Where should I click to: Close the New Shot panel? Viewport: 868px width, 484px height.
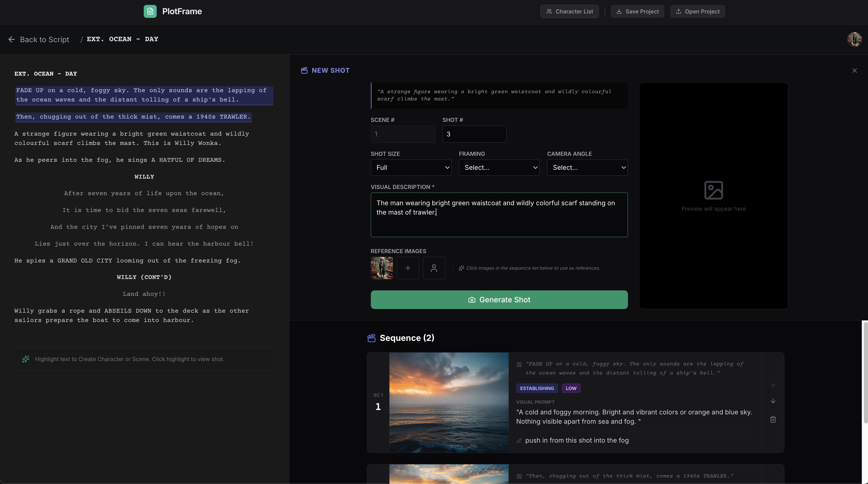(854, 70)
